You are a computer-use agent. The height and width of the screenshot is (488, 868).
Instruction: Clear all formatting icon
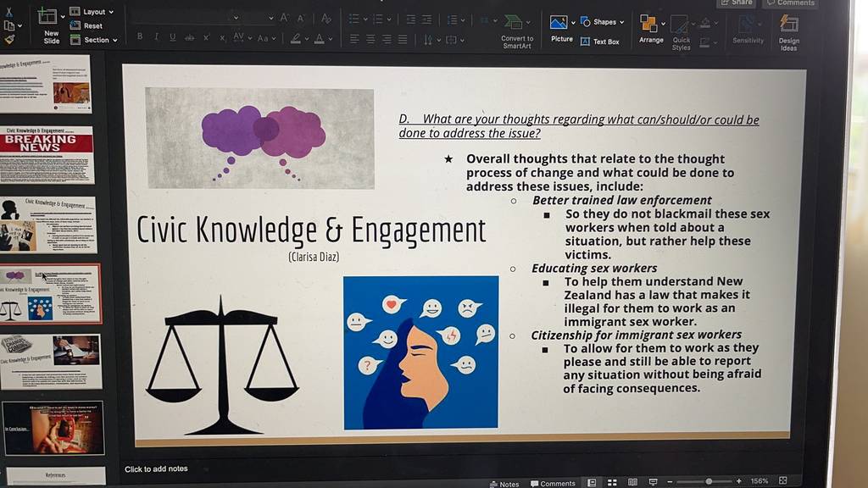tap(326, 19)
